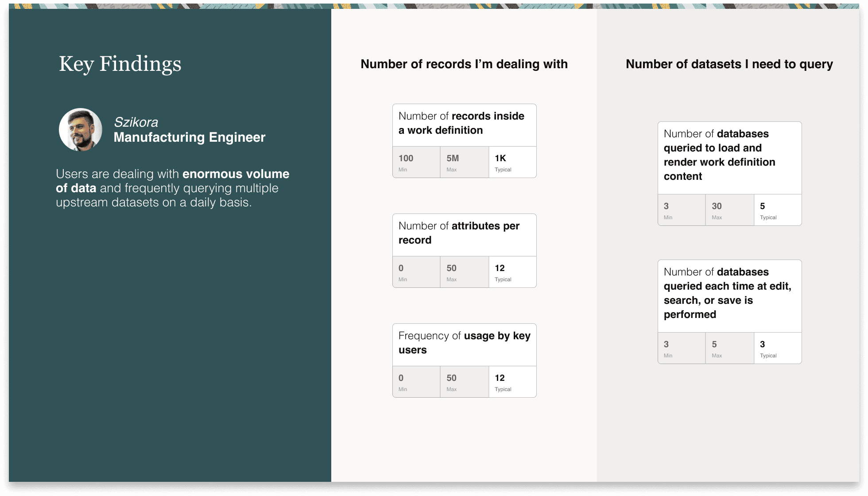
Task: Click the 30 Max databases cell
Action: (x=729, y=210)
